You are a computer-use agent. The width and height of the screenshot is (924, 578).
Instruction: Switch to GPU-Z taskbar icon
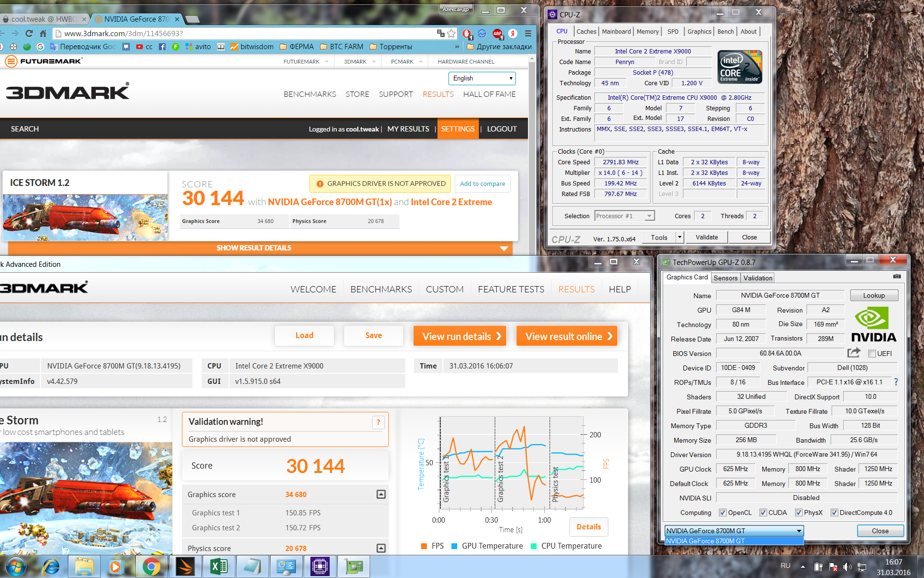coord(354,566)
